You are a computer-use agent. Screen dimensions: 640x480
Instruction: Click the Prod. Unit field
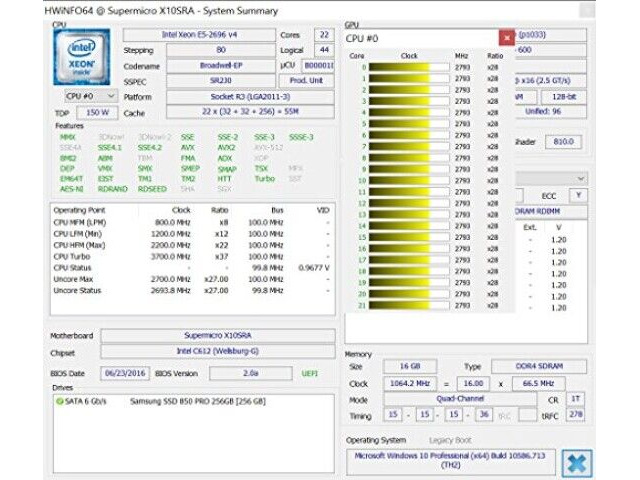[x=306, y=81]
